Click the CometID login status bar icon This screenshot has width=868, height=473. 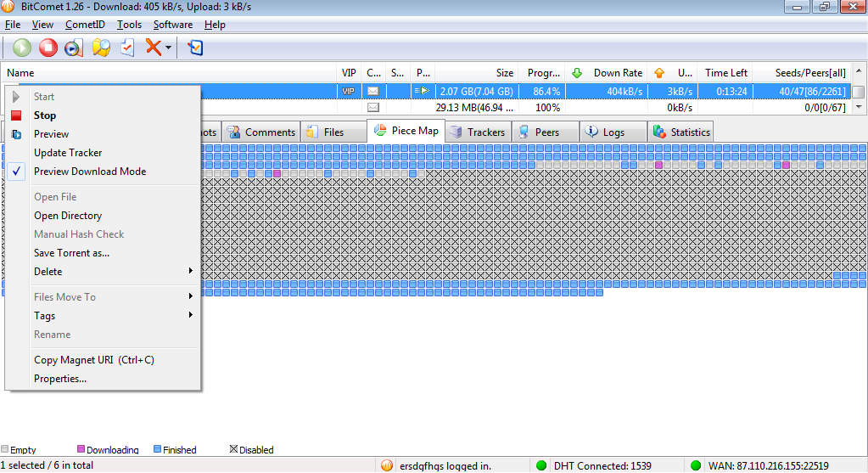pyautogui.click(x=387, y=465)
